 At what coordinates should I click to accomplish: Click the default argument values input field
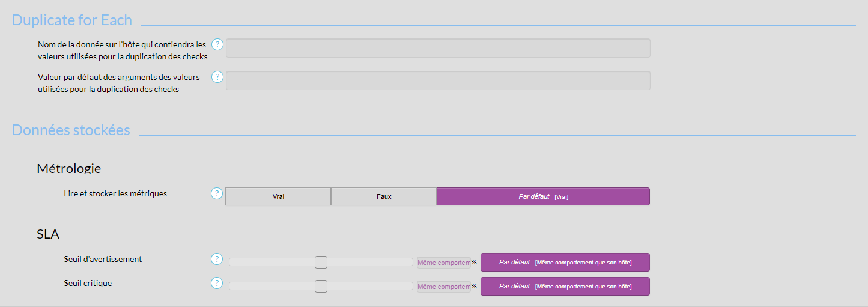(438, 81)
